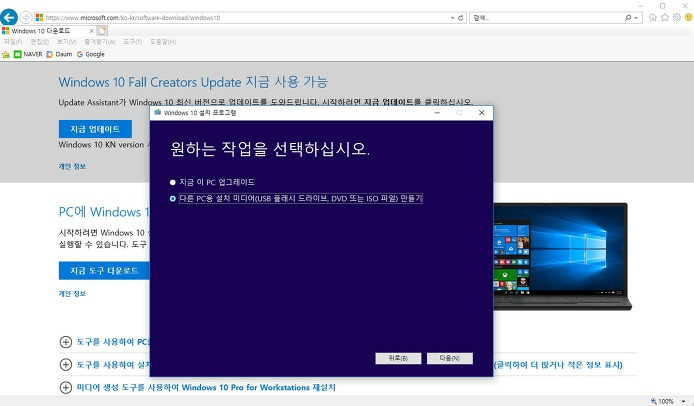Click the zoom magnifier icon in status bar

653,401
